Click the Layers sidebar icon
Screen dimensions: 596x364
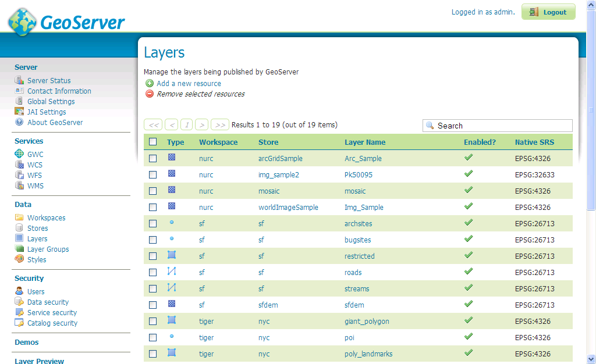point(19,238)
